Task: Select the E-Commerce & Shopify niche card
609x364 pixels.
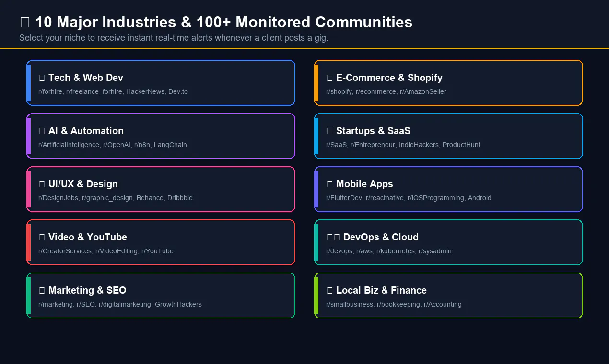Action: pyautogui.click(x=448, y=83)
